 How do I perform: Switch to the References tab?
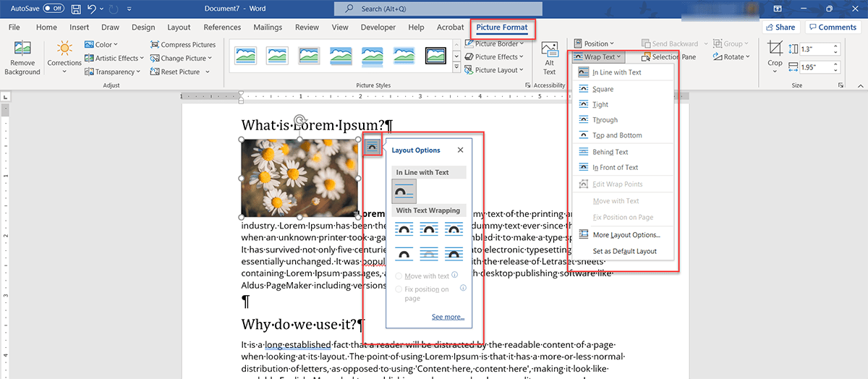pyautogui.click(x=222, y=27)
